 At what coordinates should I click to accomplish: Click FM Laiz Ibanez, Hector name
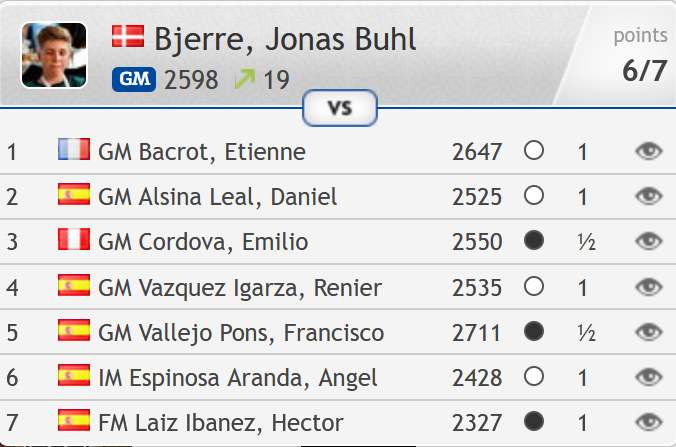[220, 422]
